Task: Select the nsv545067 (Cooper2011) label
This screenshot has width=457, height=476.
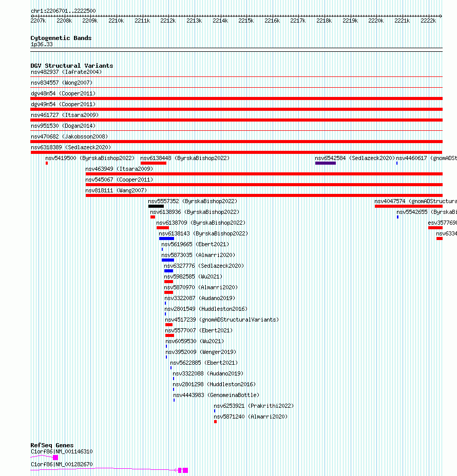Action: [x=119, y=180]
